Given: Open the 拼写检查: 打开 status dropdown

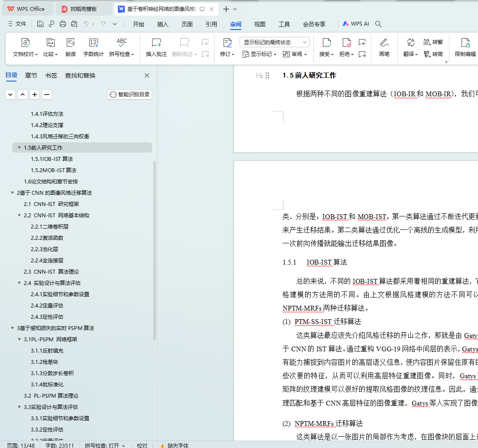Looking at the screenshot, I should pos(105,445).
